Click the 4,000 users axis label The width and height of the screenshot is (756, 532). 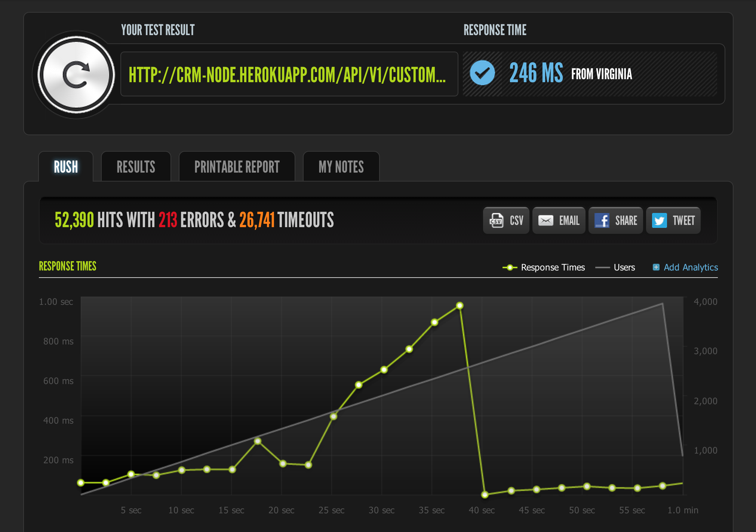(x=706, y=301)
